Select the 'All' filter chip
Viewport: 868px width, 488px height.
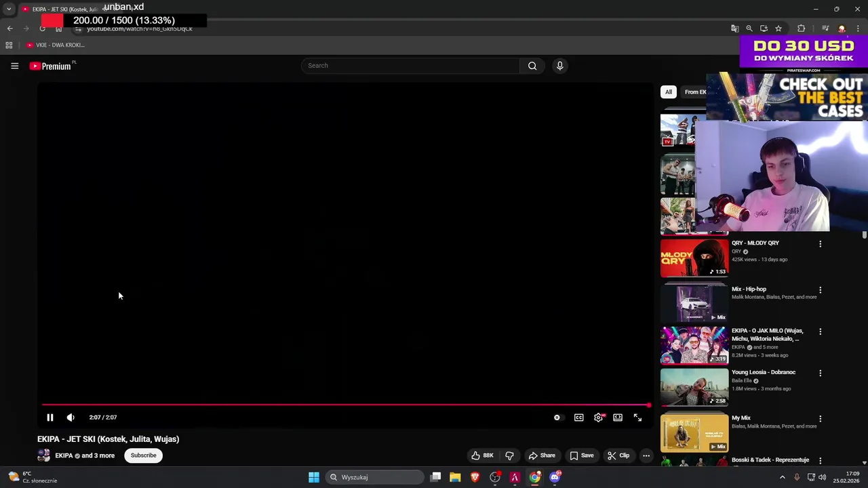pos(669,92)
